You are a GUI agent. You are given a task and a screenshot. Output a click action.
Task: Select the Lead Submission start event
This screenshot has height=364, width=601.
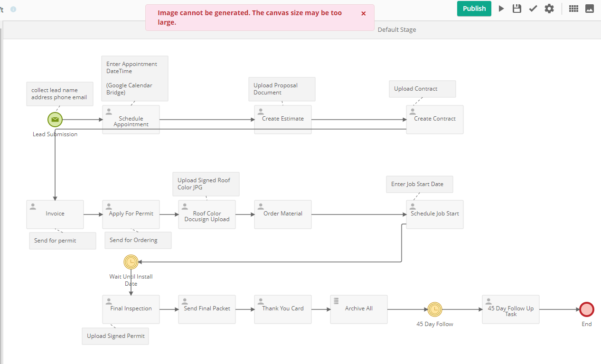click(55, 120)
